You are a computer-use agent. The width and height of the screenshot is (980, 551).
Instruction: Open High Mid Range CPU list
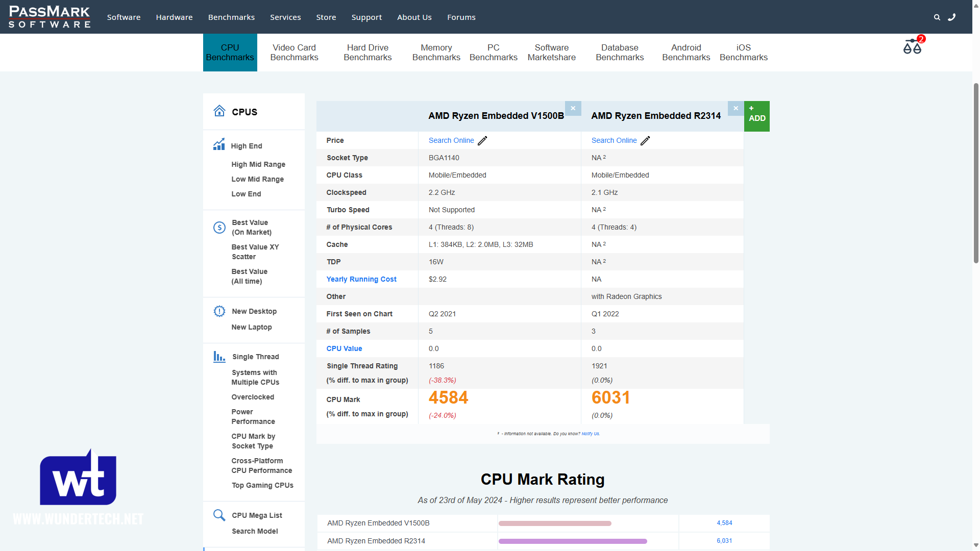(x=258, y=164)
